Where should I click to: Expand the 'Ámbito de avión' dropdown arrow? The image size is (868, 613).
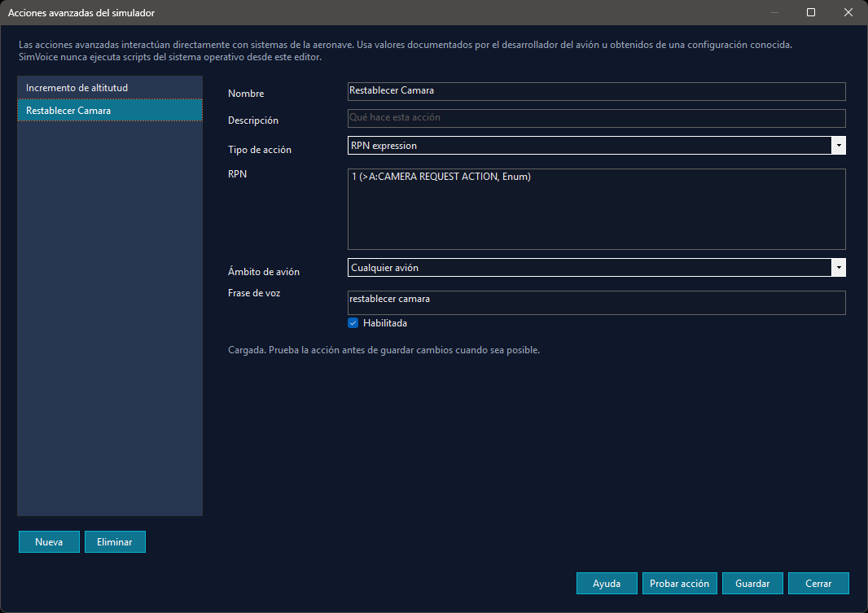tap(838, 268)
